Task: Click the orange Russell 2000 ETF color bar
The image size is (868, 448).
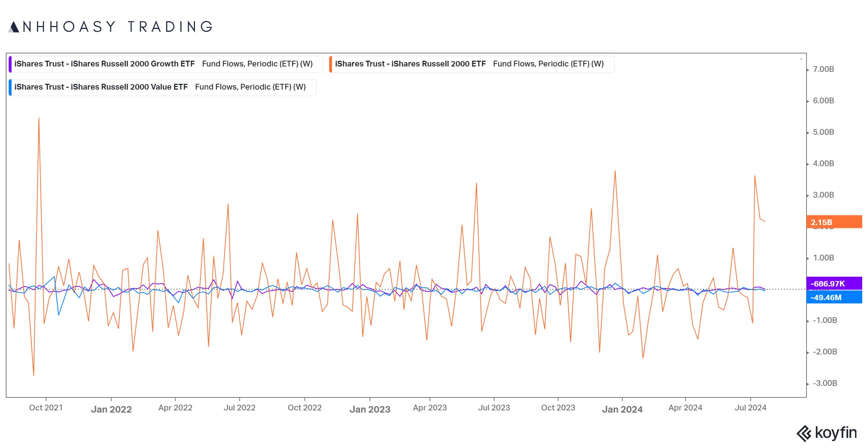Action: point(331,64)
